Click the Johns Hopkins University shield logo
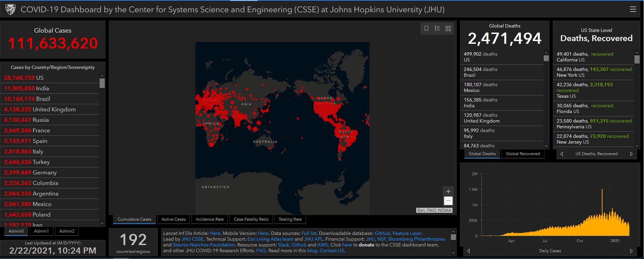This screenshot has width=644, height=259. pos(11,10)
